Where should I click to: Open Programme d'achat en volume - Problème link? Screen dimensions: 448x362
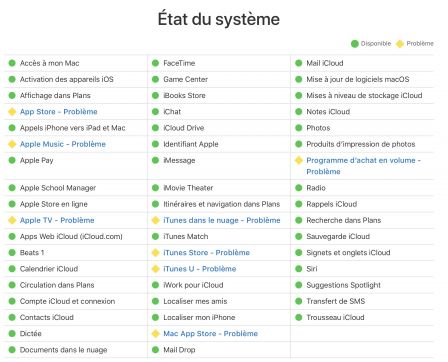coord(364,166)
